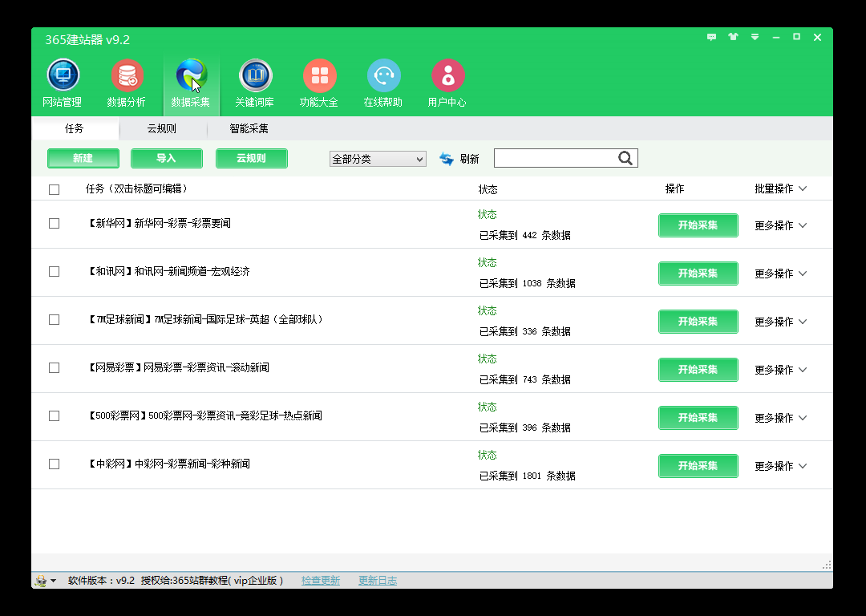Click the 检查更新 link
Screen dimensions: 866x616
click(321, 581)
